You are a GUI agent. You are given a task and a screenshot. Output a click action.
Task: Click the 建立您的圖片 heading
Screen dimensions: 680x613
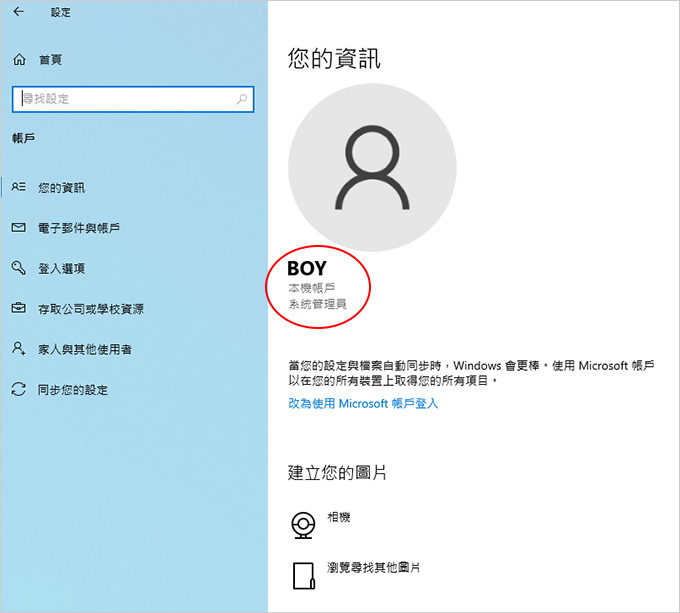tap(337, 473)
